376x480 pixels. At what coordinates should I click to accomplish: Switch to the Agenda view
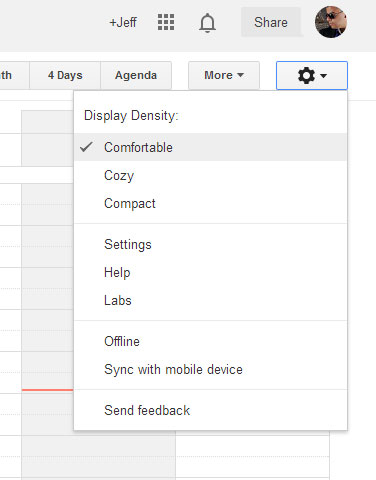(x=136, y=75)
